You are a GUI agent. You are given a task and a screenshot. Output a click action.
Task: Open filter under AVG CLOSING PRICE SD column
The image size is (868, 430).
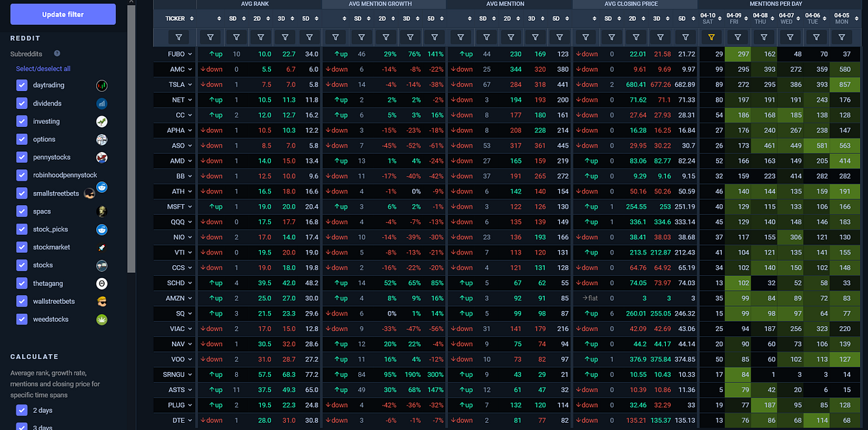[611, 37]
